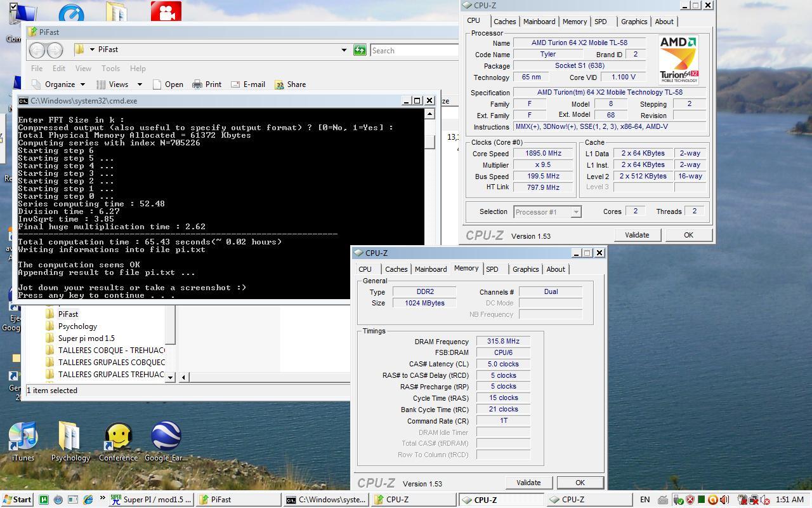This screenshot has height=508, width=812.
Task: Switch to C:\Windows\syste... taskbar button
Action: pos(325,500)
